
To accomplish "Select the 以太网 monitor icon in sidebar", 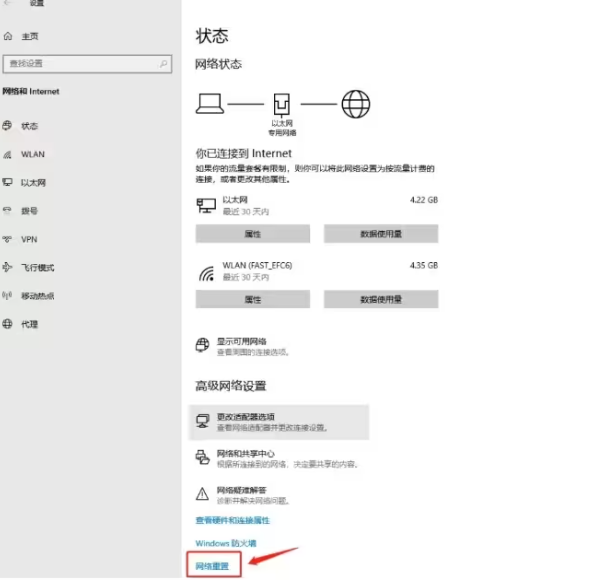I will (7, 182).
